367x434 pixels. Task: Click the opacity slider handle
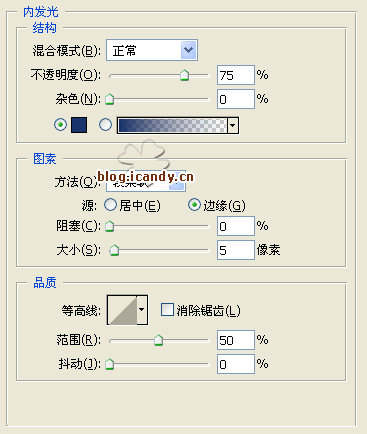coord(184,75)
